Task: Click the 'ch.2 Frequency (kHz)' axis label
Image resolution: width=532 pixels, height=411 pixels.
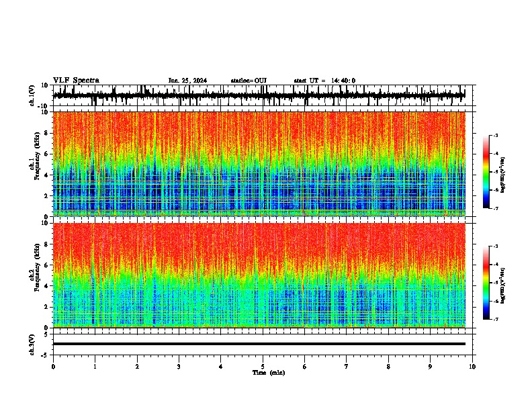Action: coord(34,267)
